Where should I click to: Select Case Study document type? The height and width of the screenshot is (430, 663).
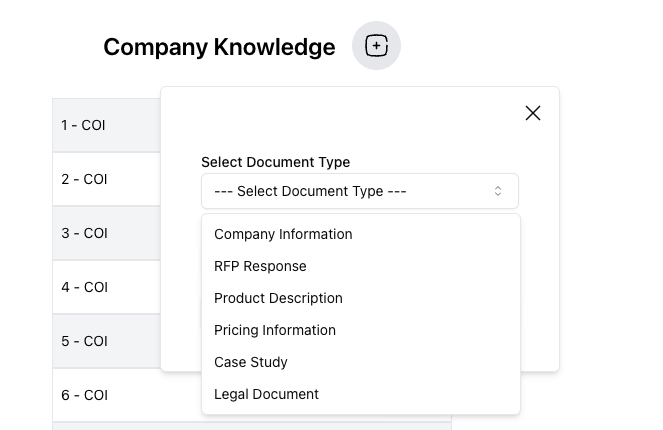tap(361, 362)
